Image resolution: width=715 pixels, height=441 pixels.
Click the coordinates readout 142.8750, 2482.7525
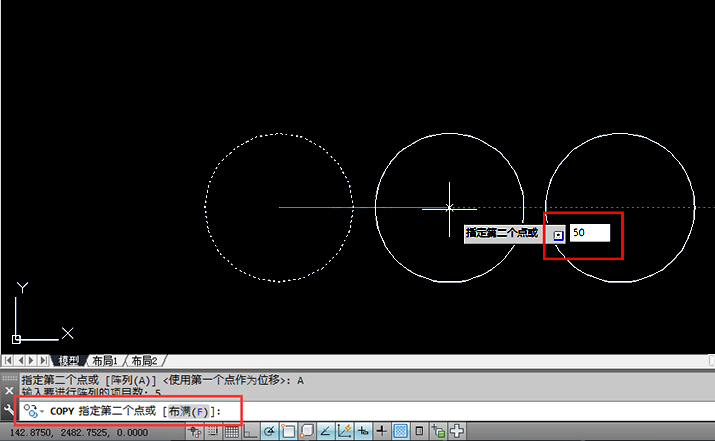[x=79, y=432]
